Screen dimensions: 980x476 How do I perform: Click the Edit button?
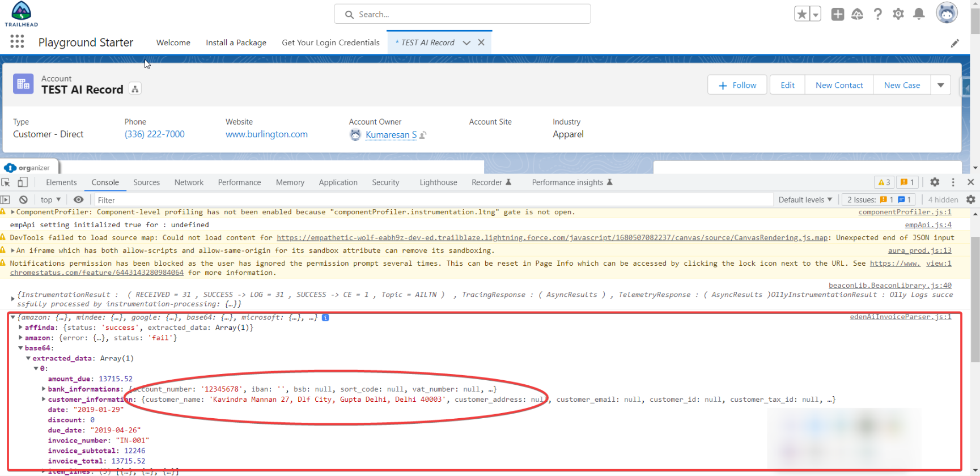pyautogui.click(x=787, y=85)
